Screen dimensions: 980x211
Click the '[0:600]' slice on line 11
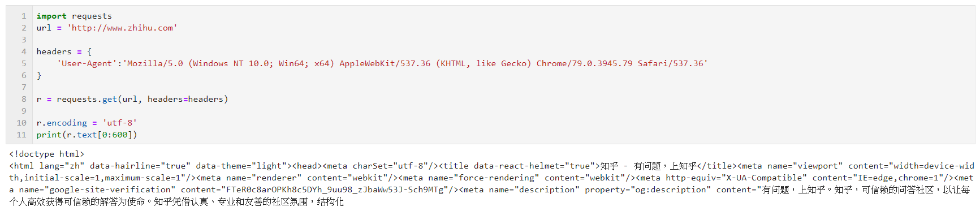pos(115,135)
